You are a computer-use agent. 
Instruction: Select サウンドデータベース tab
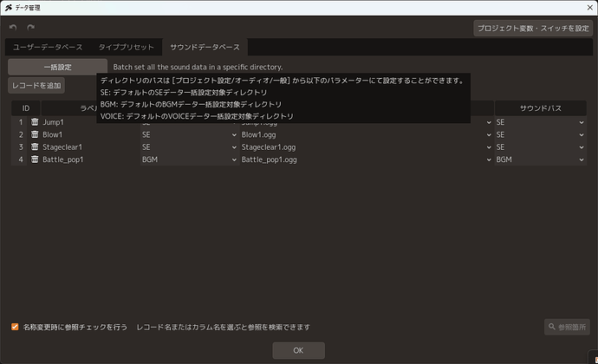pyautogui.click(x=205, y=47)
